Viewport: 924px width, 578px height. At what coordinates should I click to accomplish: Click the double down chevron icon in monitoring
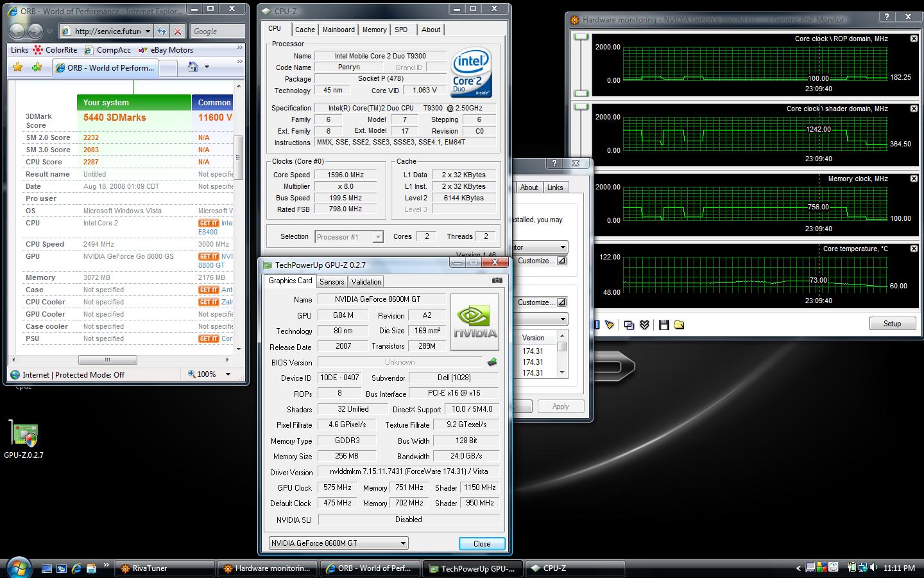(x=645, y=325)
